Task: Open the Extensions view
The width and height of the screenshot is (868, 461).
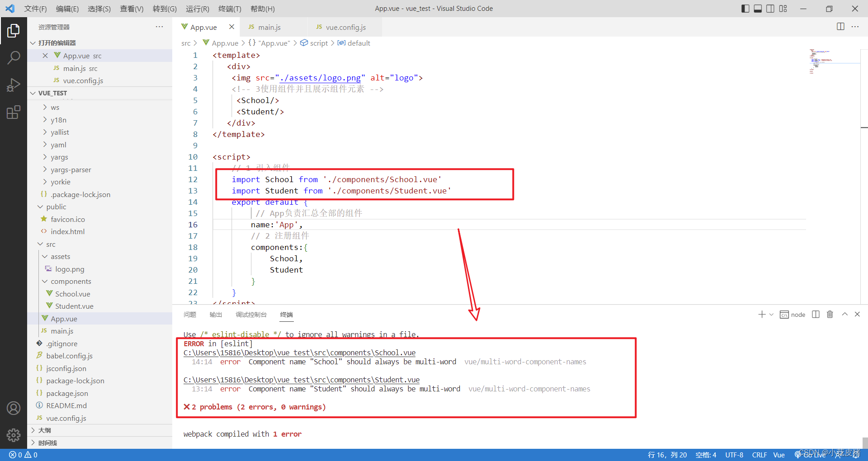Action: pos(14,112)
